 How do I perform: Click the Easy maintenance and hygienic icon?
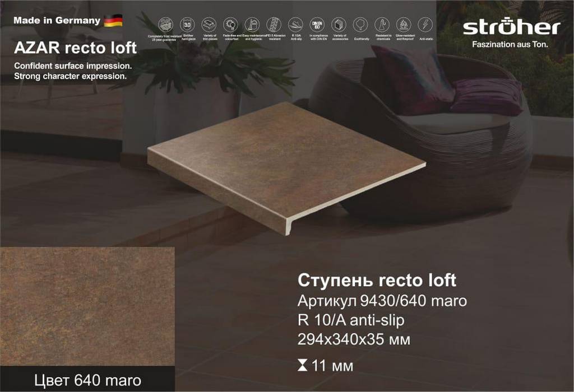(x=252, y=25)
